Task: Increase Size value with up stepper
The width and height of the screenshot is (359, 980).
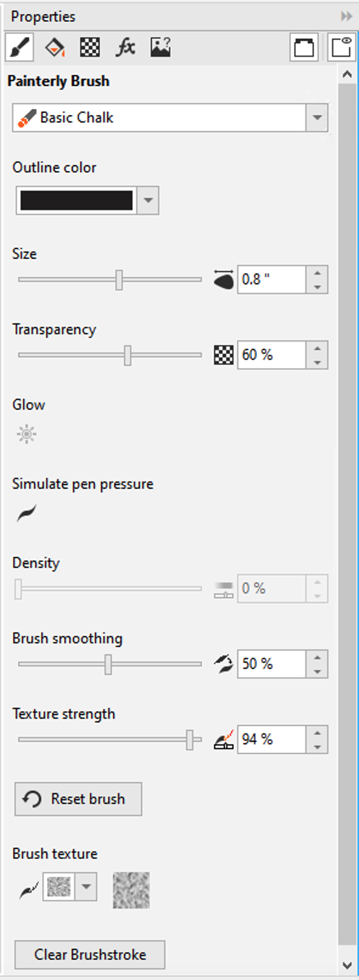Action: [x=317, y=273]
